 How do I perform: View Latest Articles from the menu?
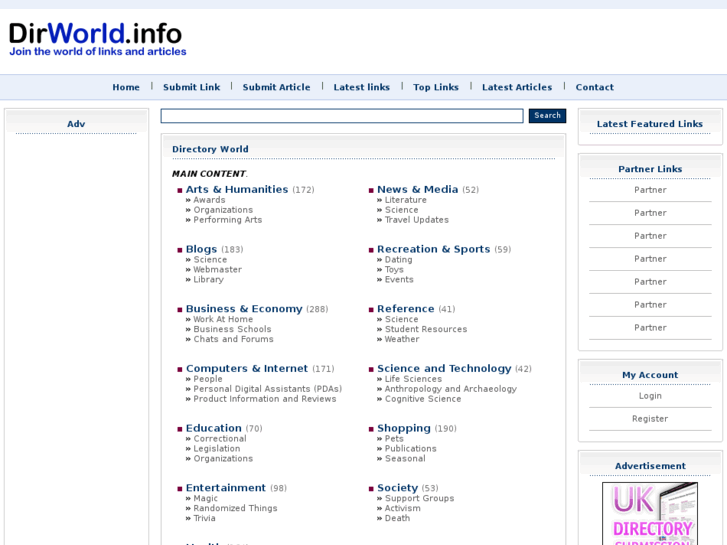[x=517, y=87]
